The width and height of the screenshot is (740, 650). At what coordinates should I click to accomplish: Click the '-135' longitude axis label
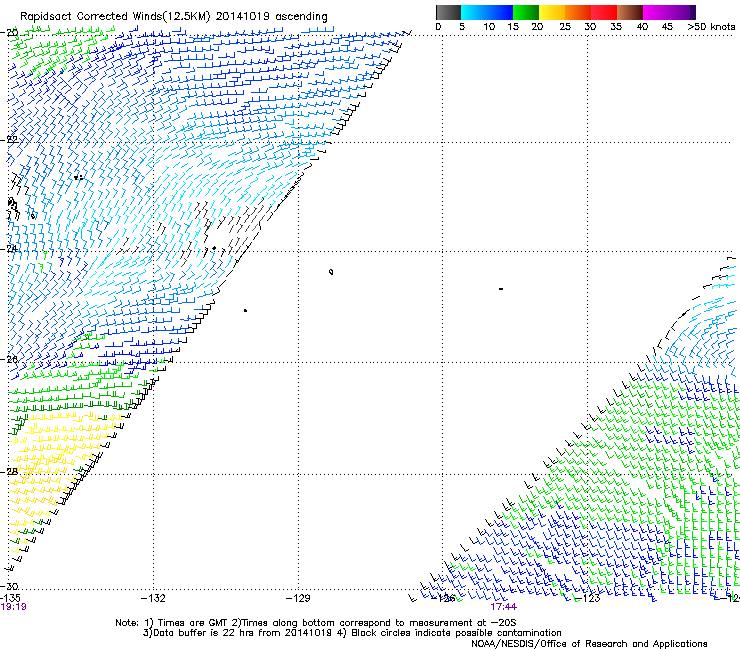pos(10,598)
